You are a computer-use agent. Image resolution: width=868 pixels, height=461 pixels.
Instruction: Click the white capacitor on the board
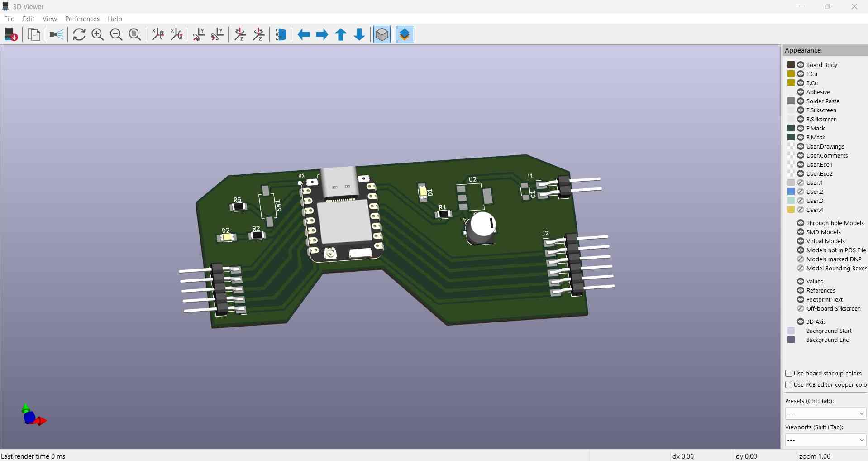click(481, 227)
